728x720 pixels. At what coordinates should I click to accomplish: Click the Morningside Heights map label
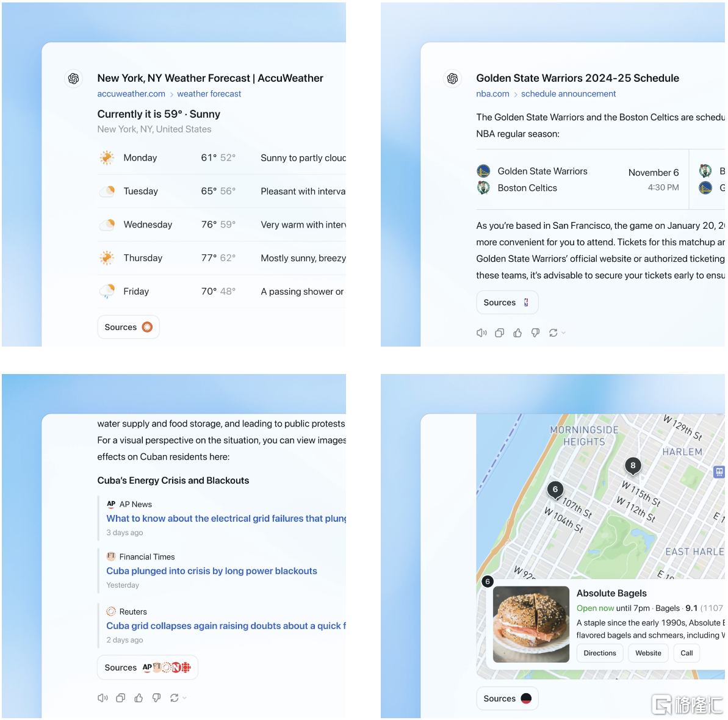click(584, 436)
